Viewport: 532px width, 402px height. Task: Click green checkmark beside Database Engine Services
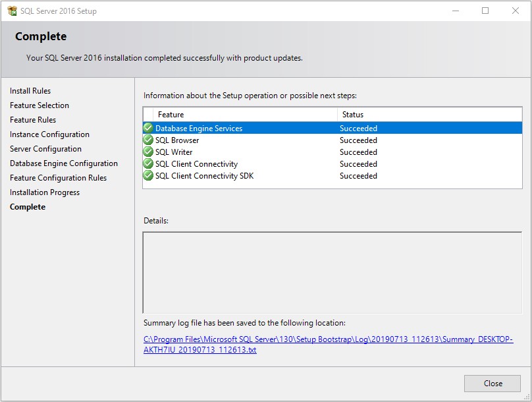pyautogui.click(x=148, y=128)
